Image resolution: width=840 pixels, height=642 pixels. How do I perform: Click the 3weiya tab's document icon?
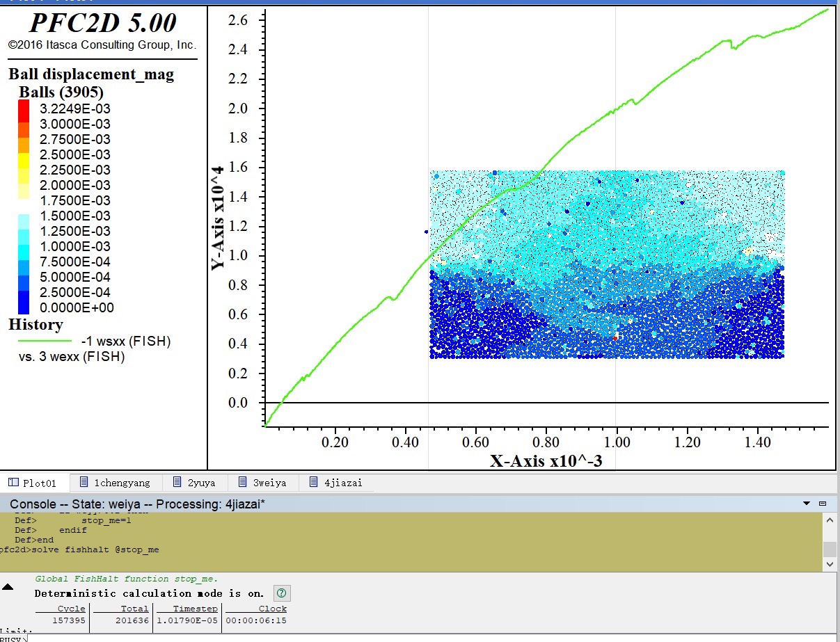click(x=242, y=482)
